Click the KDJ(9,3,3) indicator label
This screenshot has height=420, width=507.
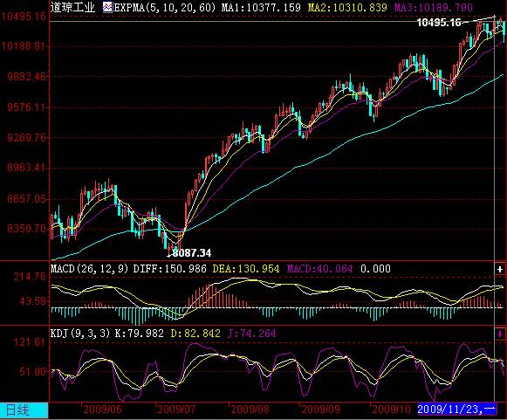[80, 334]
